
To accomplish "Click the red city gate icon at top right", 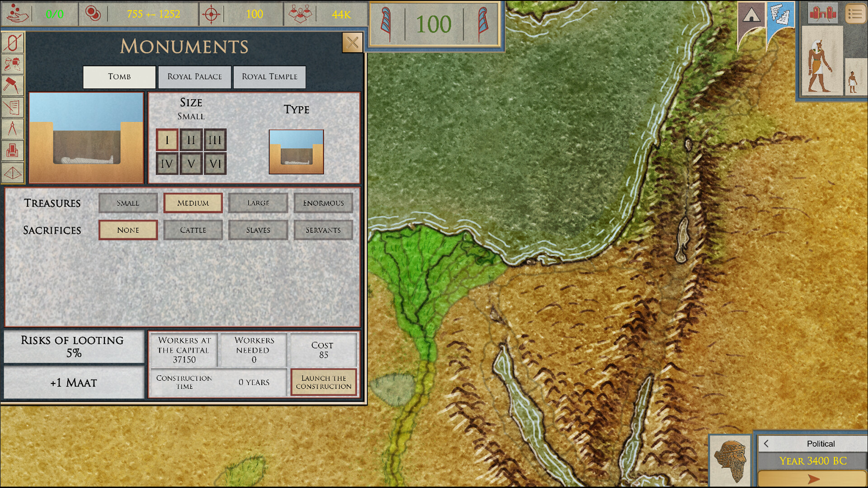I will 823,14.
